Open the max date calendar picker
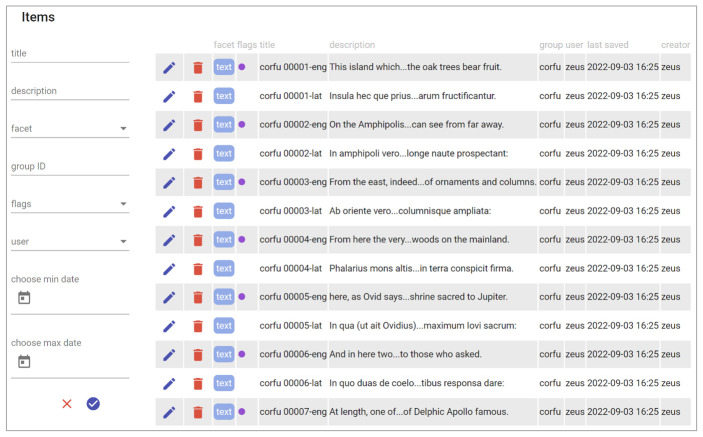This screenshot has height=437, width=703. (x=24, y=361)
